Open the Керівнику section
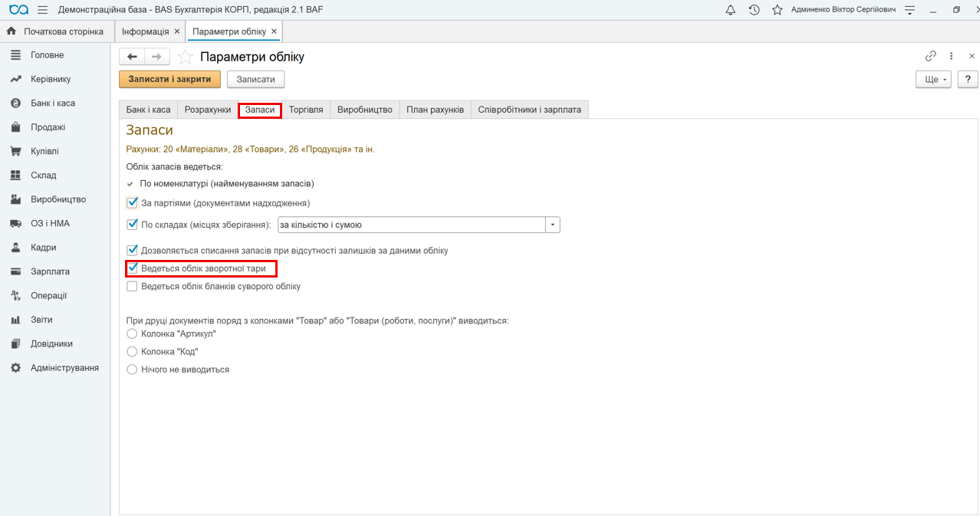 coord(55,79)
